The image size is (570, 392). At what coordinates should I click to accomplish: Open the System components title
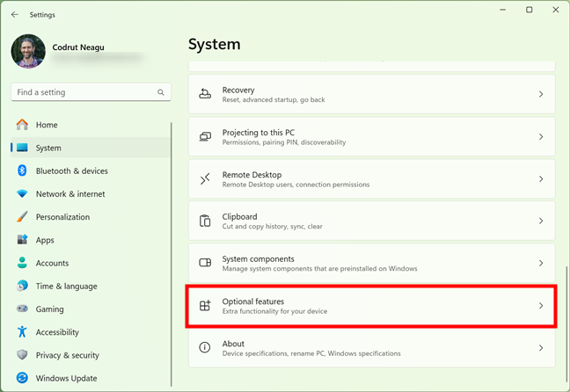(x=258, y=259)
